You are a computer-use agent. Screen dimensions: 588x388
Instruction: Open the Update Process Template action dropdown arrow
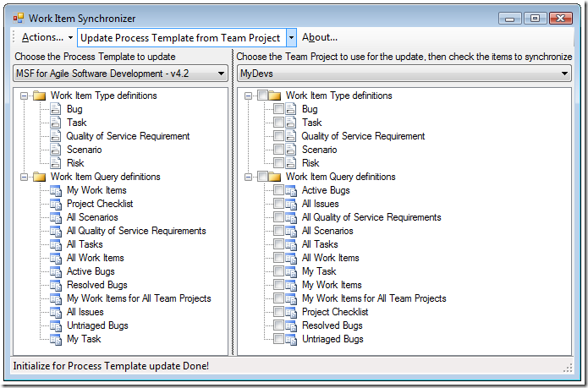click(x=291, y=37)
